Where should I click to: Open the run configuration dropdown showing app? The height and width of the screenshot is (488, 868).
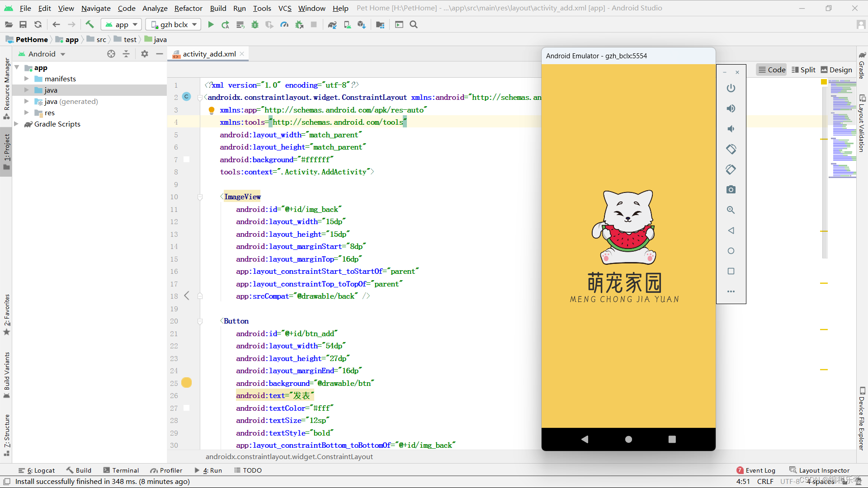coord(121,24)
